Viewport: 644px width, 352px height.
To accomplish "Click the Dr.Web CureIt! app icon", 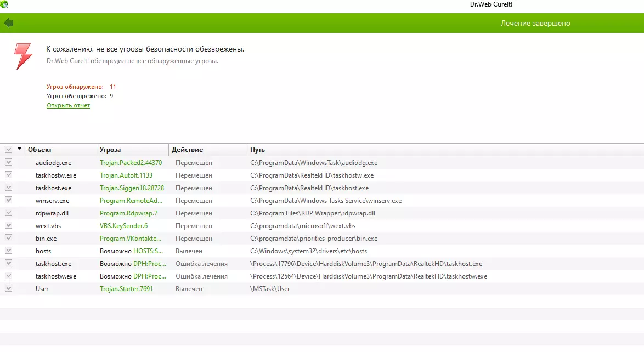I will (x=4, y=4).
